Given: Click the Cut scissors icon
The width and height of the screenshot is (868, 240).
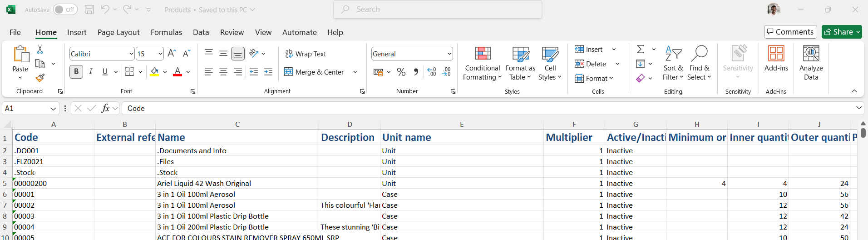Looking at the screenshot, I should click(40, 50).
